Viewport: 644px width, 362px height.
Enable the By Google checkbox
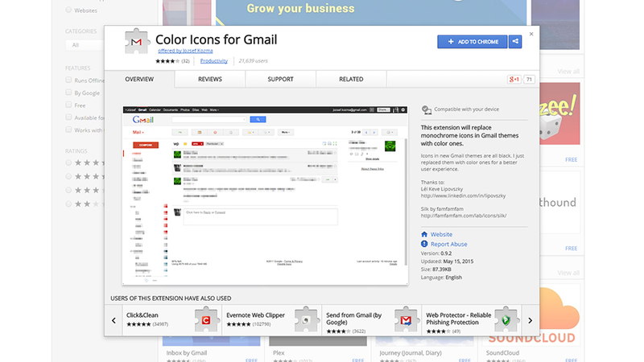pos(68,93)
